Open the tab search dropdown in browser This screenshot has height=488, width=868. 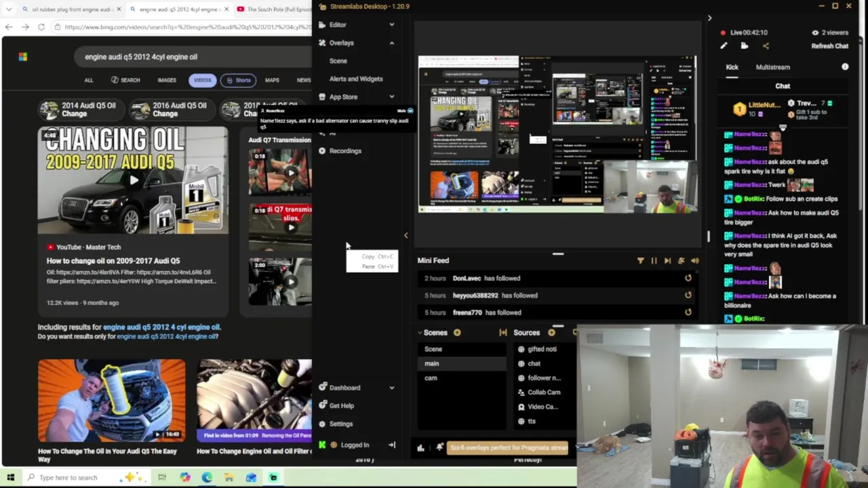click(x=8, y=9)
